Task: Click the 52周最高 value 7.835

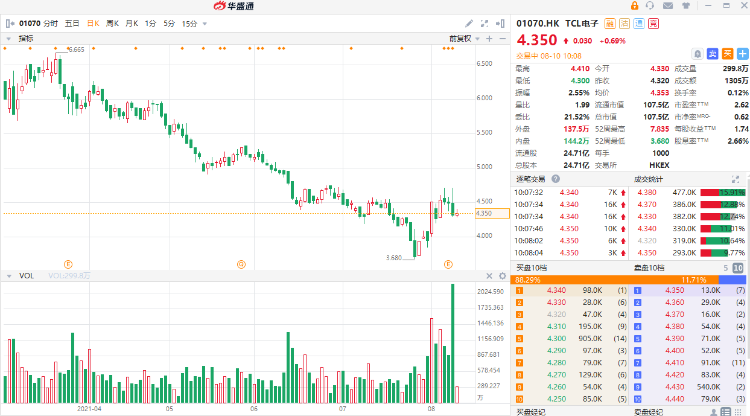Action: (660, 129)
